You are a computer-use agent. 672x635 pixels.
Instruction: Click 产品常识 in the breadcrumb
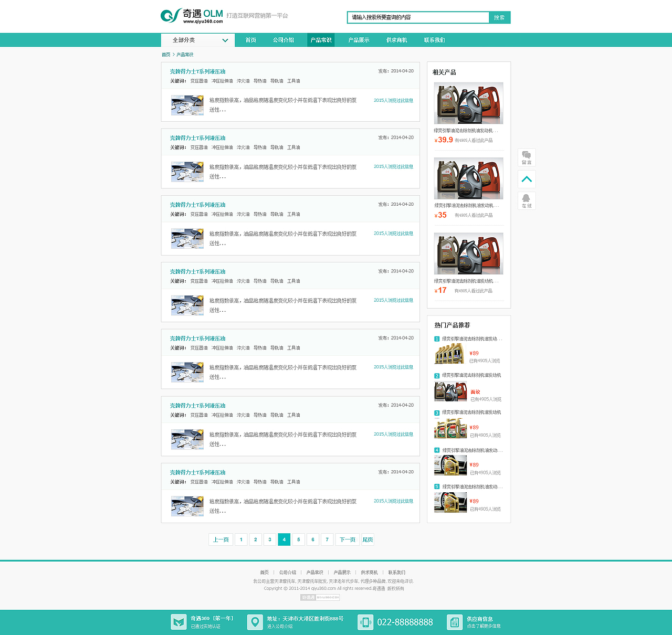pos(185,55)
